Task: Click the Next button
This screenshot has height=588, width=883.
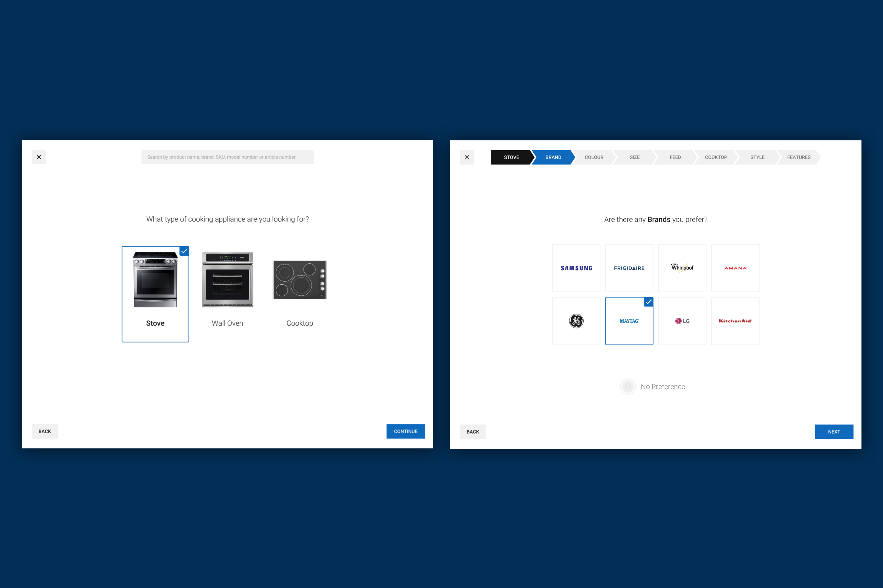Action: (x=834, y=432)
